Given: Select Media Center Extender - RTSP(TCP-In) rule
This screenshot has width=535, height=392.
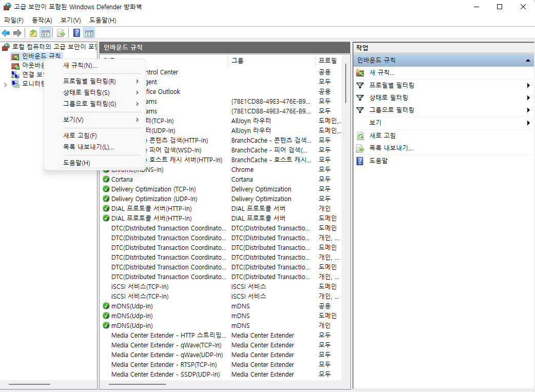Looking at the screenshot, I should [x=164, y=365].
